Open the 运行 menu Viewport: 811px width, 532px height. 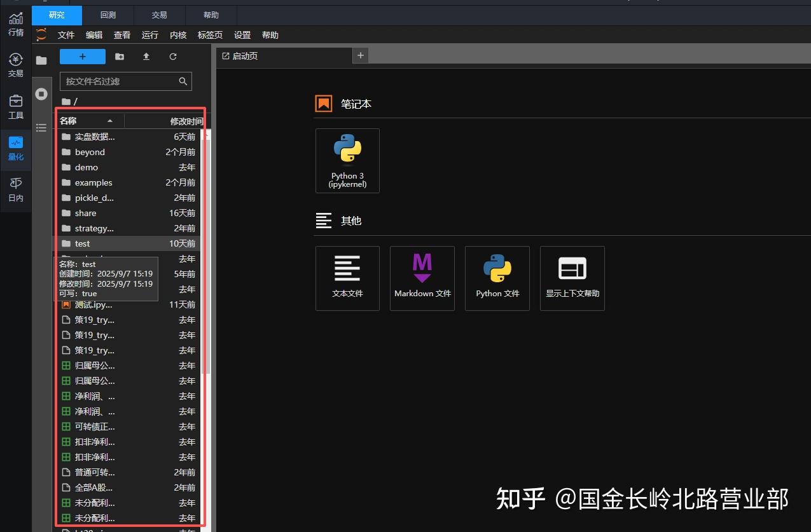click(150, 35)
